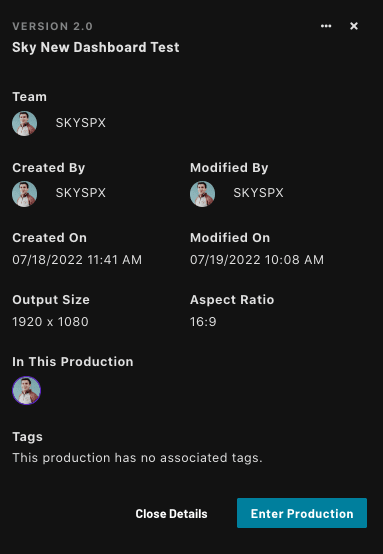
Task: Click the Created By user avatar
Action: click(x=24, y=194)
